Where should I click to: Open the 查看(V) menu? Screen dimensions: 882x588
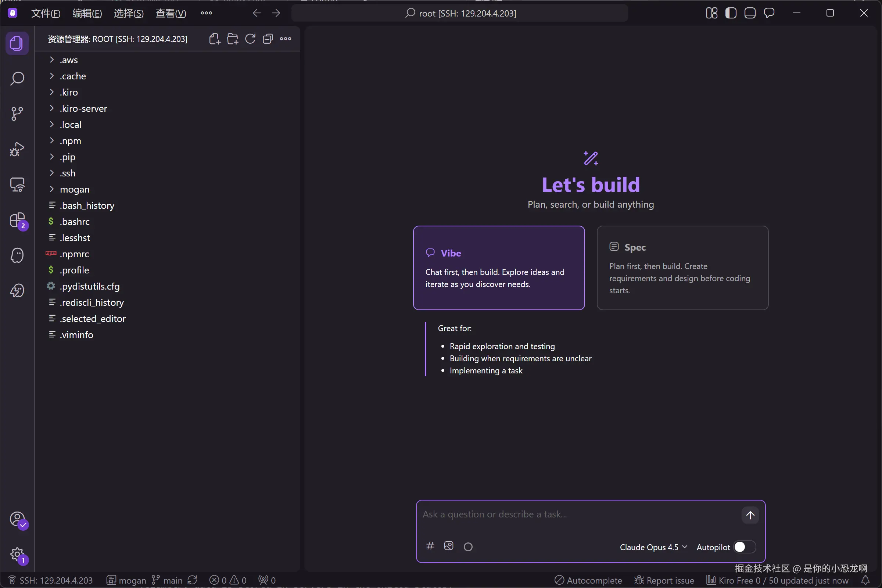(171, 14)
